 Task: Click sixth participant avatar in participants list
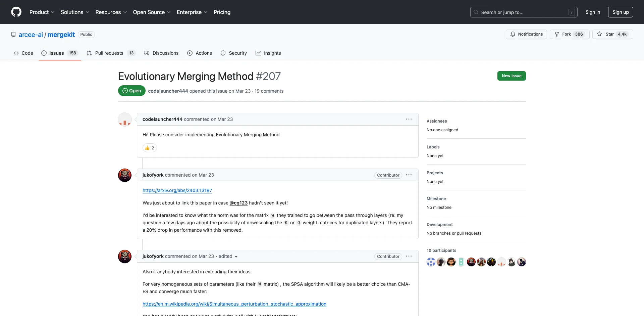click(481, 262)
